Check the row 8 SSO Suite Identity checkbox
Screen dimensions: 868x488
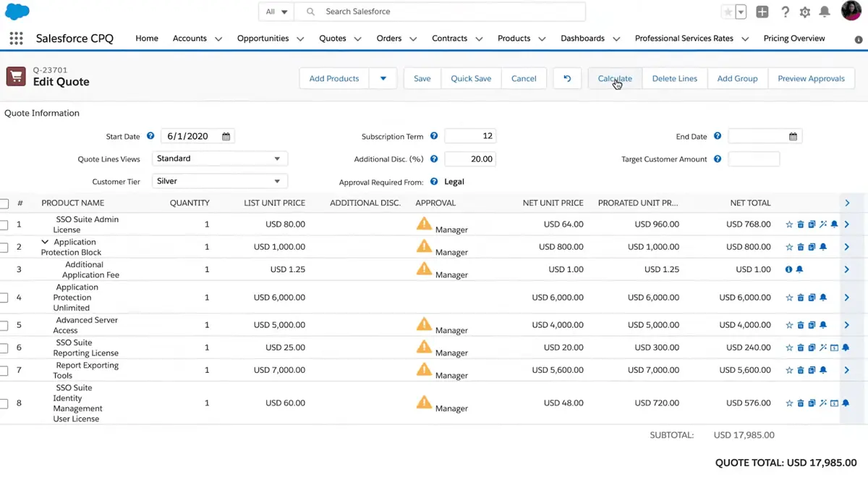[x=4, y=404]
